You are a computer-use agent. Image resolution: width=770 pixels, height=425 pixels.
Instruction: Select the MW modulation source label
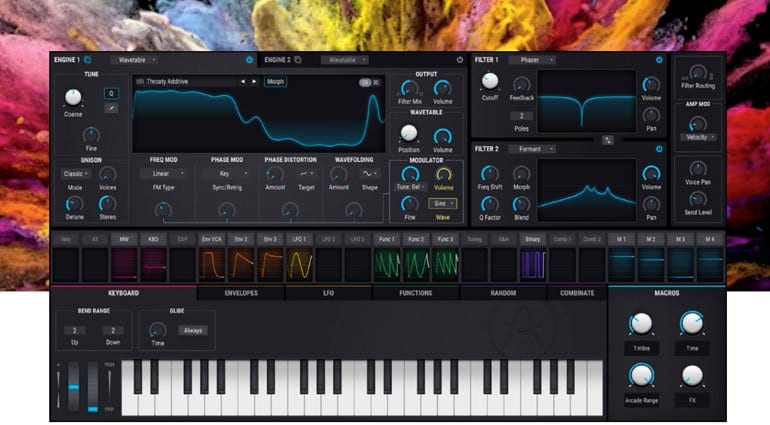coord(124,240)
